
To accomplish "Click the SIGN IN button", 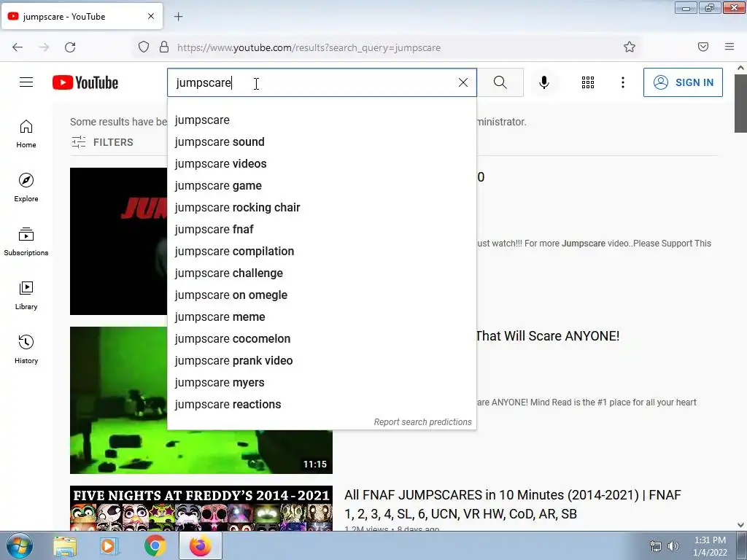I will point(683,82).
